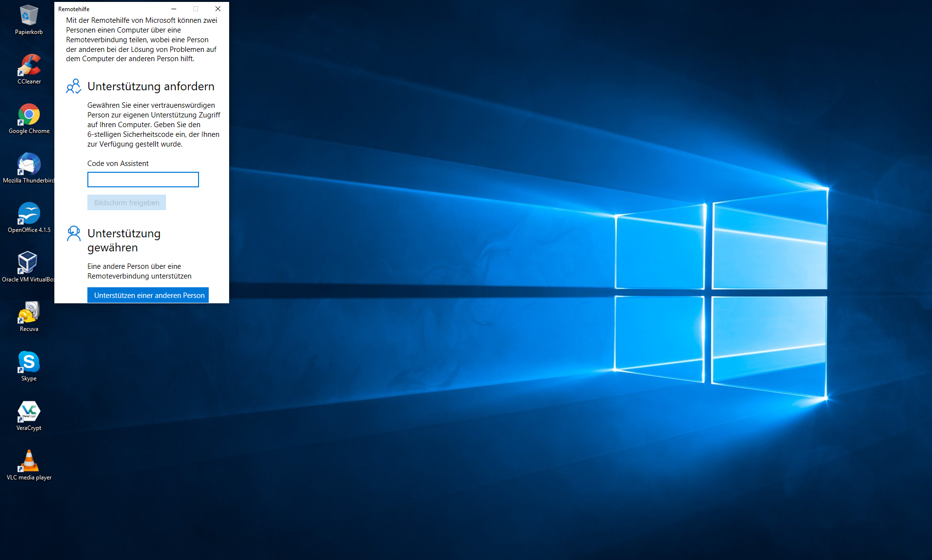Click the VeraCrypt desktop icon
The image size is (932, 560).
click(x=29, y=412)
